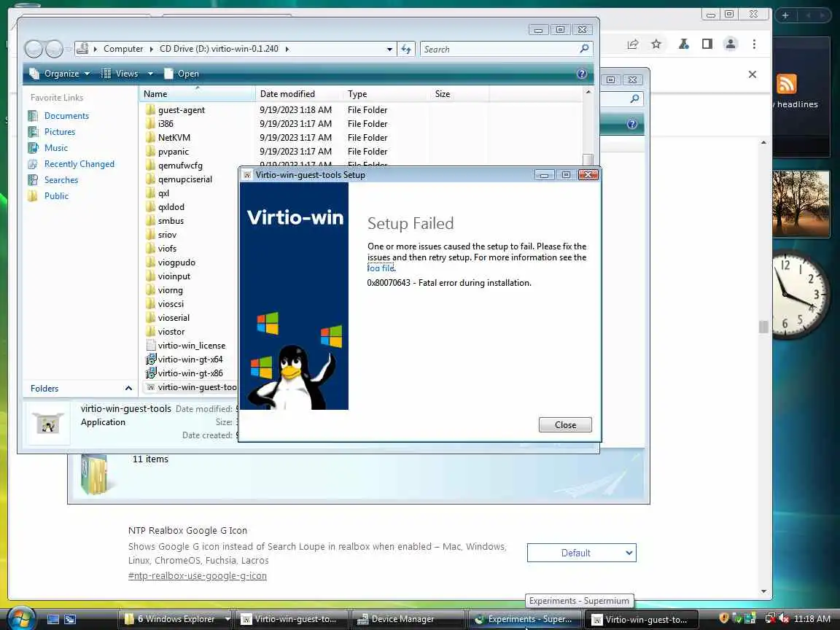
Task: Open the log file link
Action: click(x=381, y=268)
